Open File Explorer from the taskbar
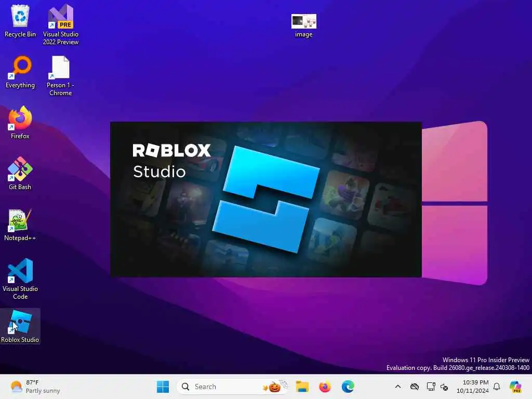Viewport: 532px width, 399px height. point(302,387)
